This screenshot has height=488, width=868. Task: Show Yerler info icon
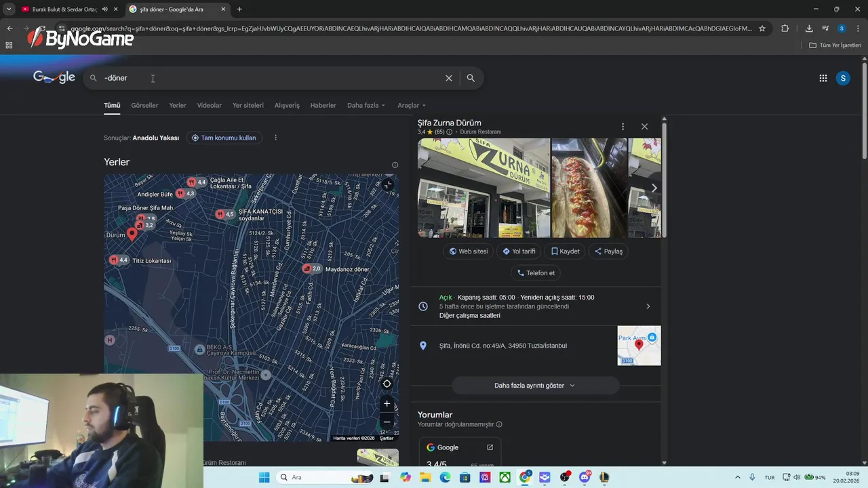coord(395,165)
